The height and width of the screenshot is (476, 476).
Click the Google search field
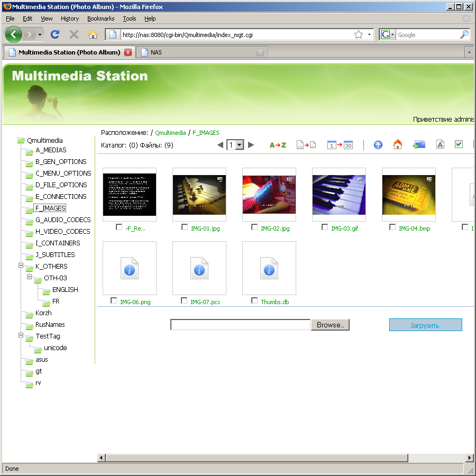pyautogui.click(x=427, y=34)
